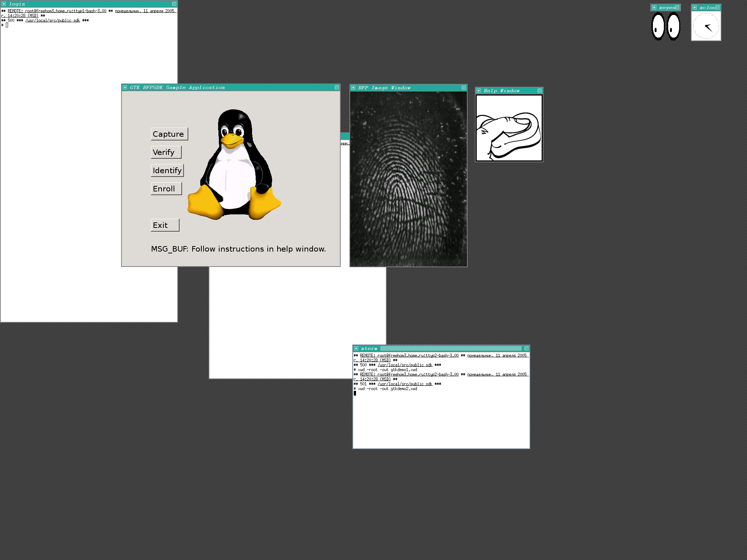
Task: Click resize icon on GTK BFPSDK titlebar
Action: 337,87
